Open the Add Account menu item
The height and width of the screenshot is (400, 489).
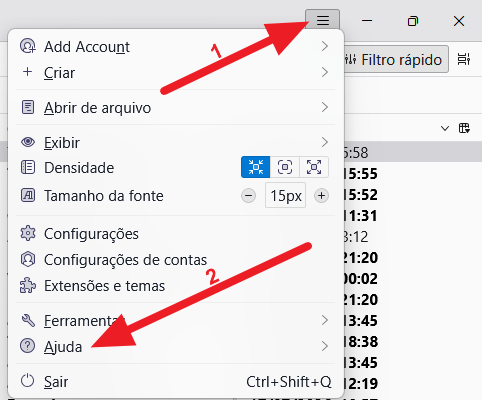pos(175,46)
